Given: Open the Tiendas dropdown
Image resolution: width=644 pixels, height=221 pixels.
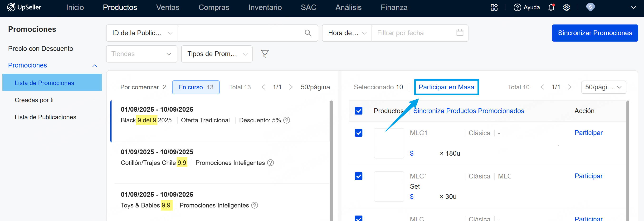Looking at the screenshot, I should (x=141, y=54).
